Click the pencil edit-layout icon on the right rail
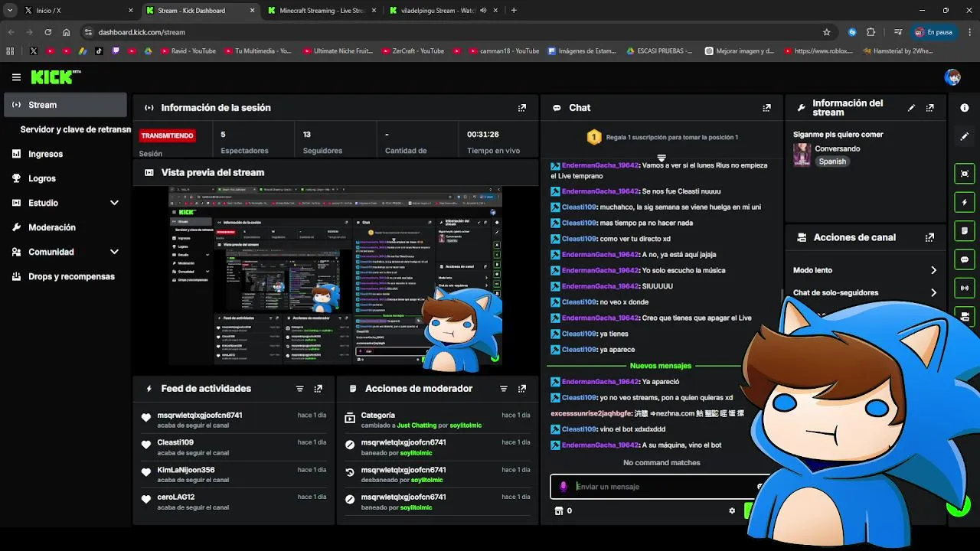The image size is (980, 551). click(x=965, y=136)
